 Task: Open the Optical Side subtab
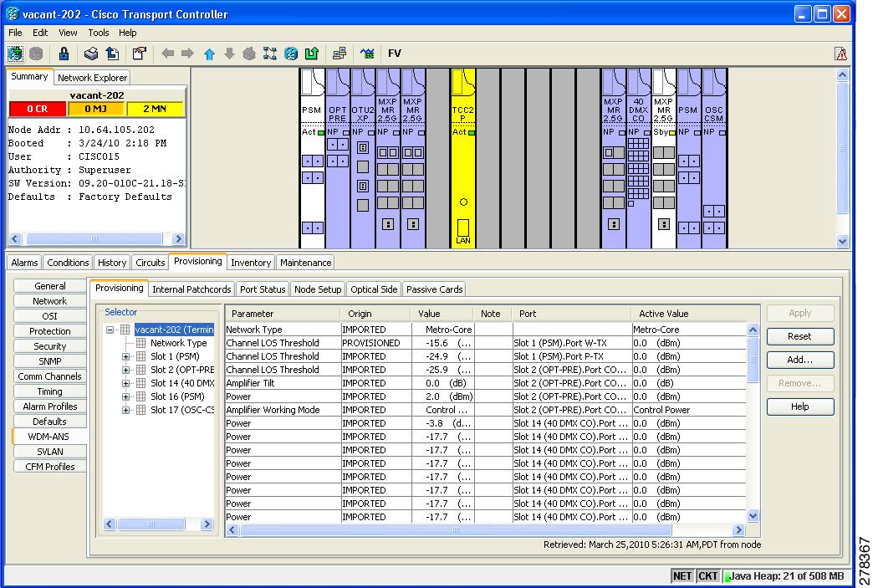374,289
